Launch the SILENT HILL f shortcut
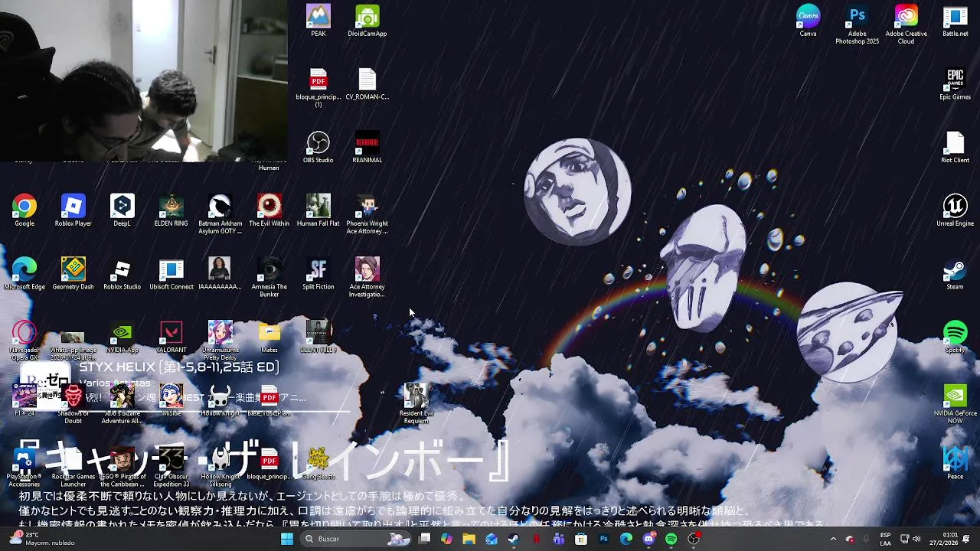Image resolution: width=980 pixels, height=551 pixels. coord(318,337)
